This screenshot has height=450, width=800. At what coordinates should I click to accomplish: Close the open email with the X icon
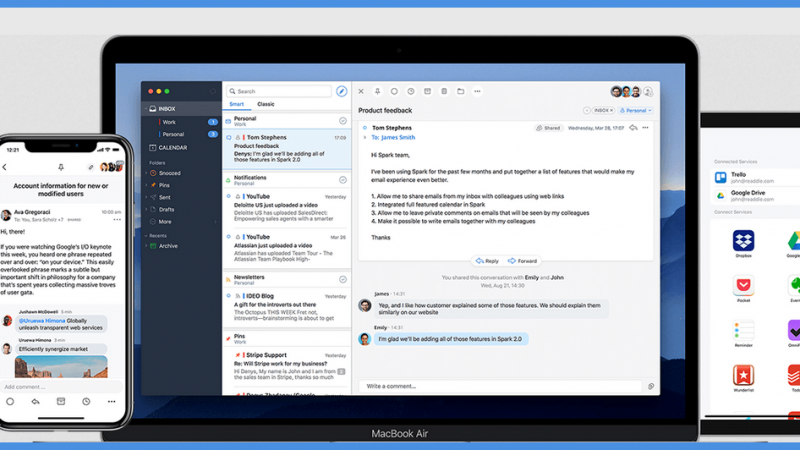(x=361, y=91)
